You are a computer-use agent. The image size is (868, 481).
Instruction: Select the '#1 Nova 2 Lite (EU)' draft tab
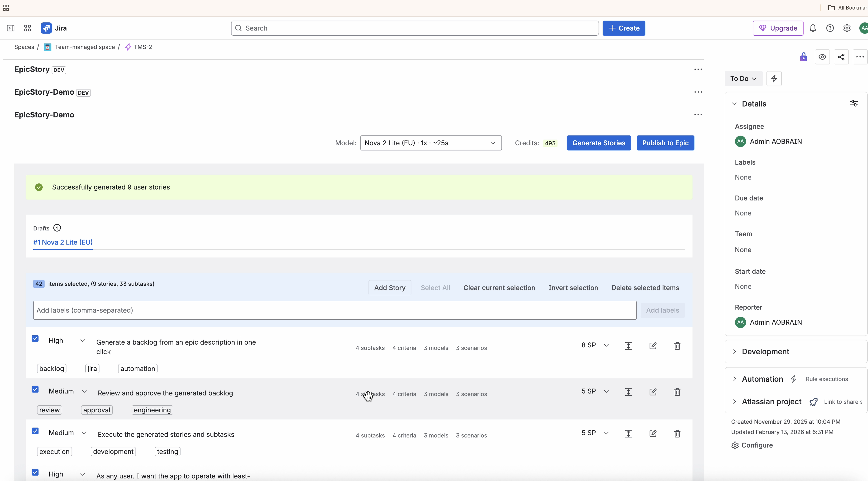click(63, 242)
